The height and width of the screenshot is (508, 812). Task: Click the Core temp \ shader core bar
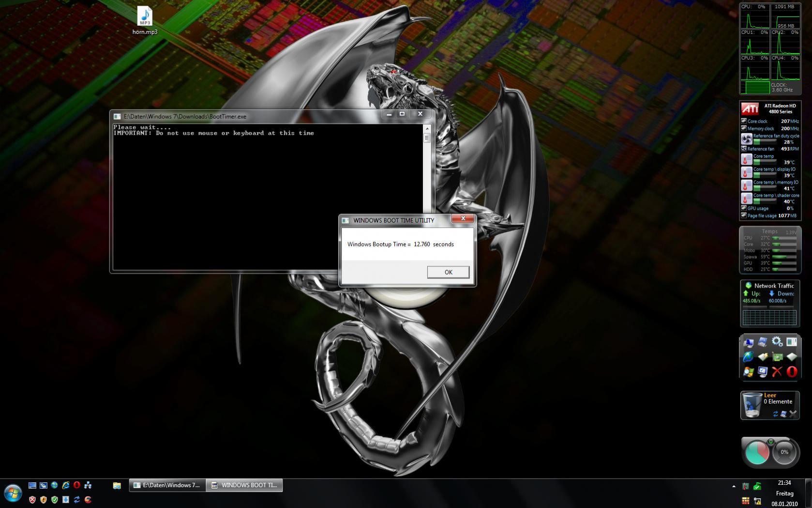(x=765, y=201)
